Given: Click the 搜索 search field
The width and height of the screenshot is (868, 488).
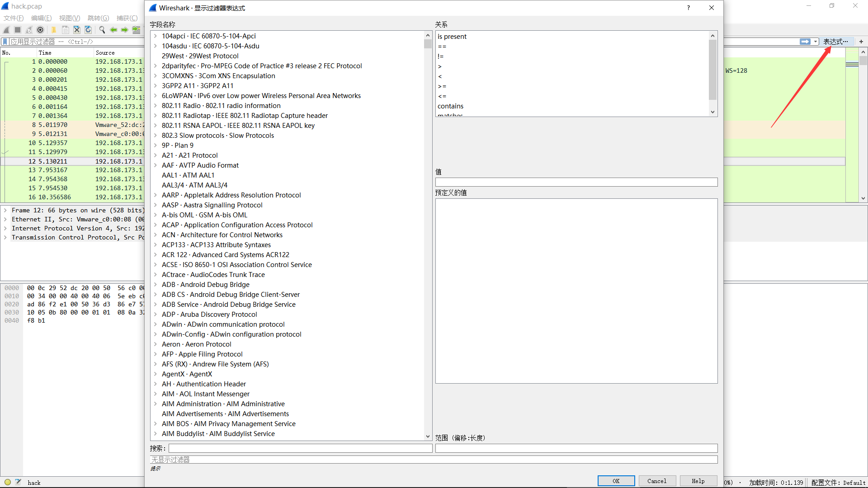Looking at the screenshot, I should [x=300, y=448].
